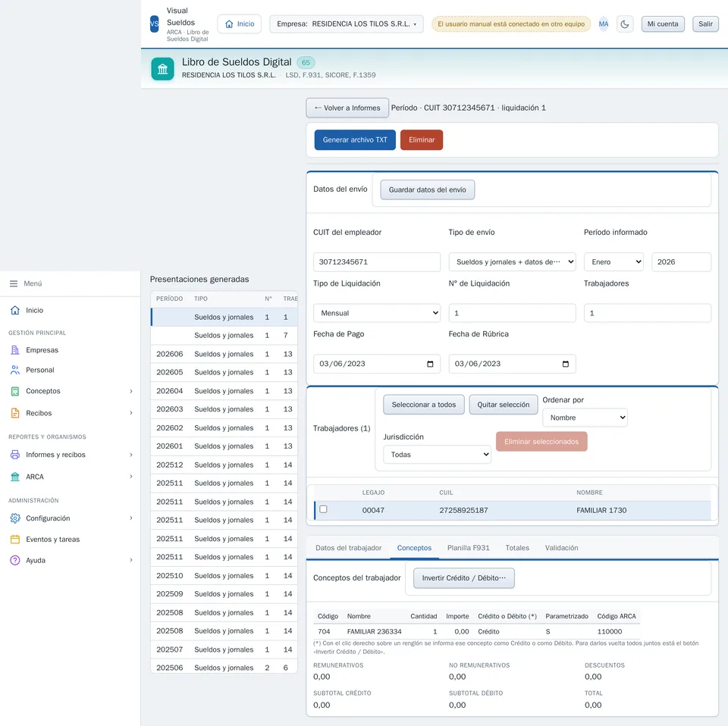Viewport: 728px width, 726px height.
Task: Open the Jurisdicción Todas dropdown
Action: click(x=437, y=455)
